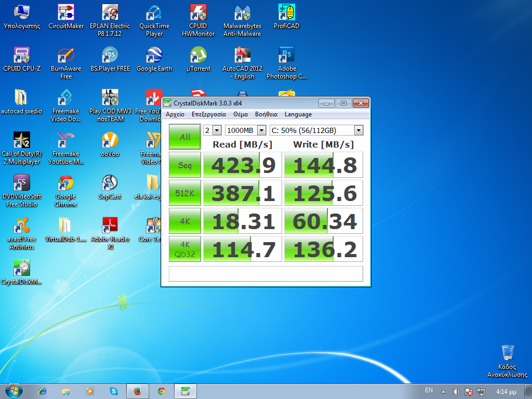532x399 pixels.
Task: Click the 4K write result 60.34
Action: click(324, 221)
